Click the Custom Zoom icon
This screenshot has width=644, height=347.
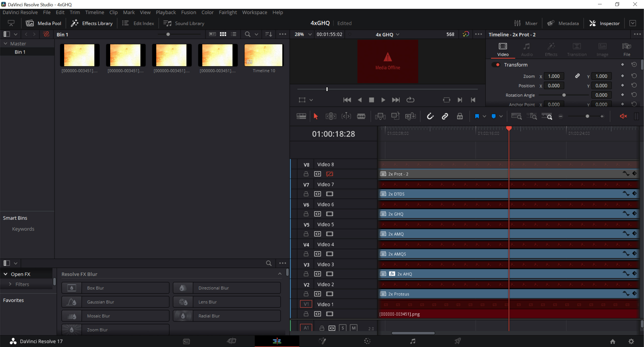coord(547,116)
